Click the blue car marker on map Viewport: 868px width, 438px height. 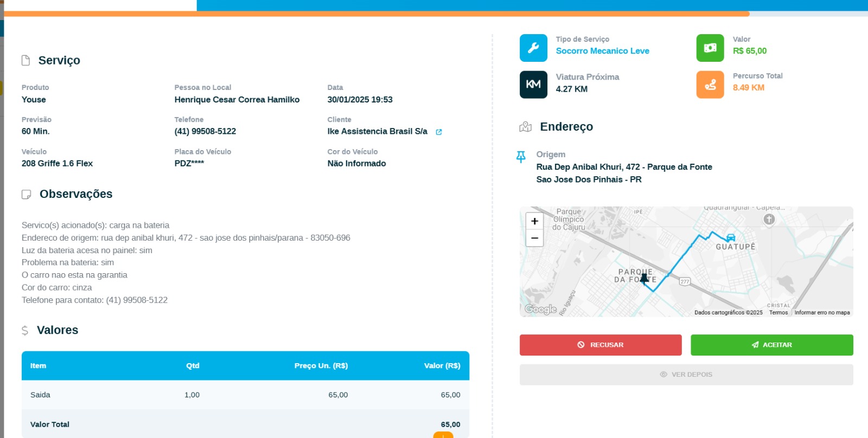pos(731,237)
